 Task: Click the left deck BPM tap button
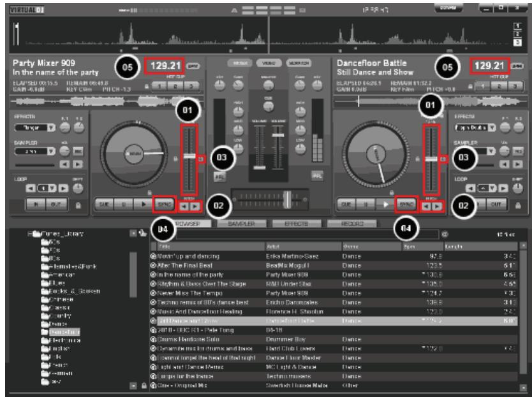point(193,66)
